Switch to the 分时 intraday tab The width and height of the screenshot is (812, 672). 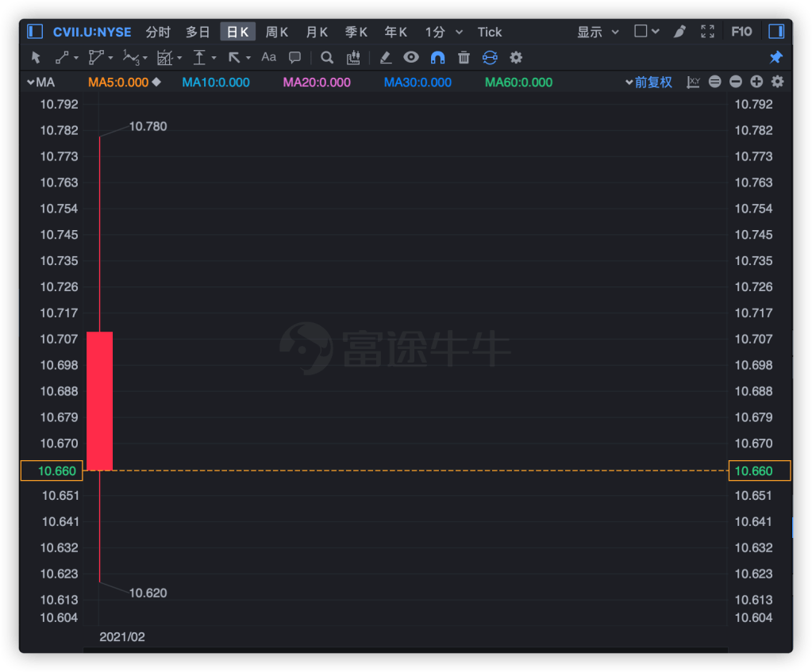click(158, 32)
